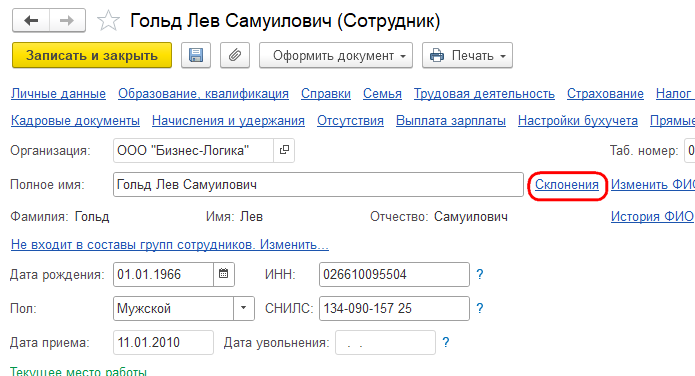The width and height of the screenshot is (695, 376).
Task: Open Выплата зарплаты link
Action: coord(451,121)
